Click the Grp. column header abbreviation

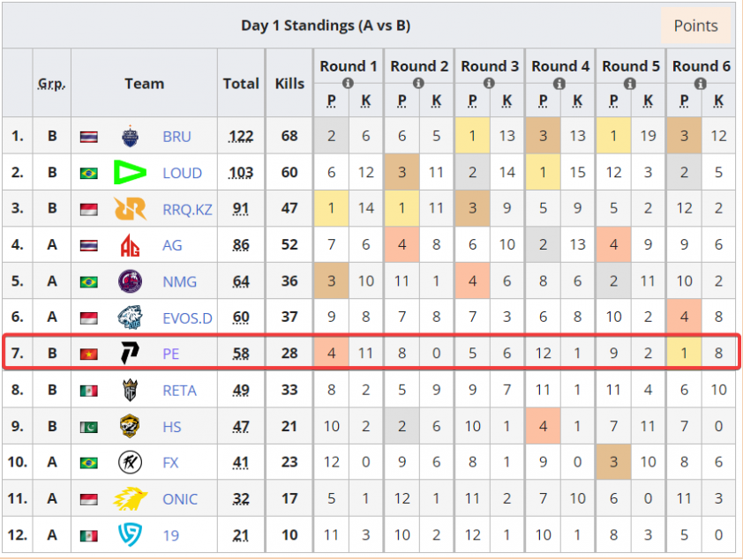(52, 84)
